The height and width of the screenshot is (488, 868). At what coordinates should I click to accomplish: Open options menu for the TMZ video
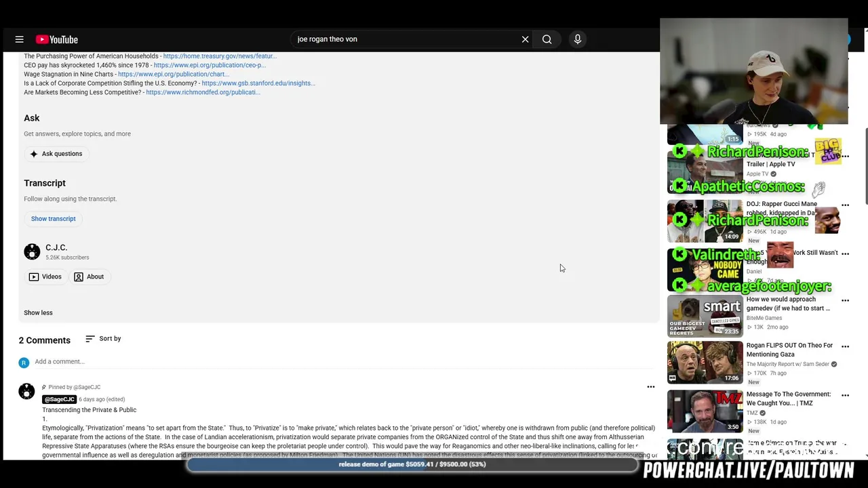click(845, 395)
